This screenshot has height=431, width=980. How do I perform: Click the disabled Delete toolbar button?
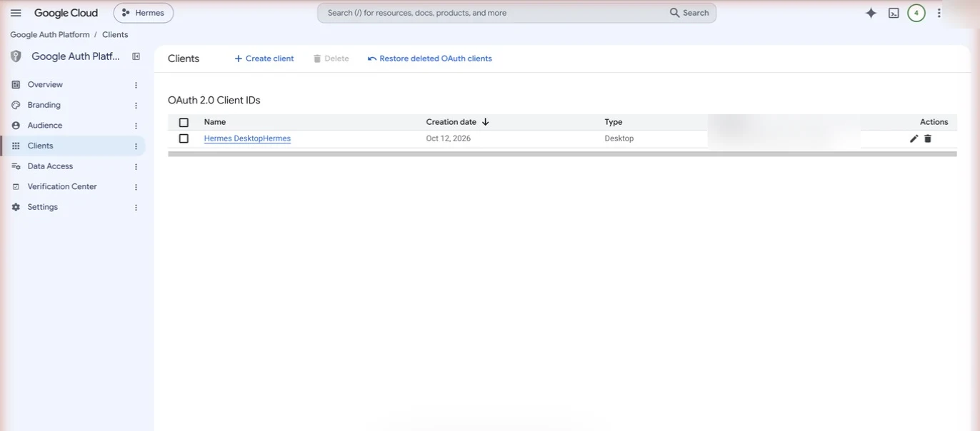coord(331,59)
